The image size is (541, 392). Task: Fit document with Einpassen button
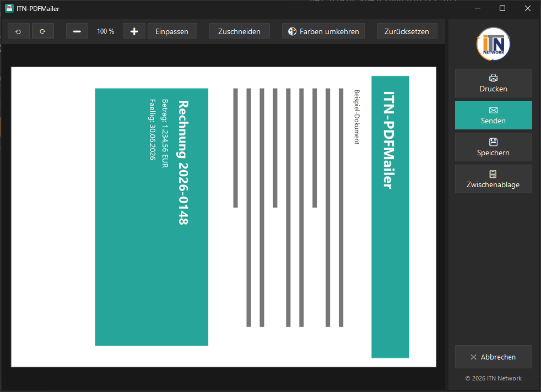(172, 31)
